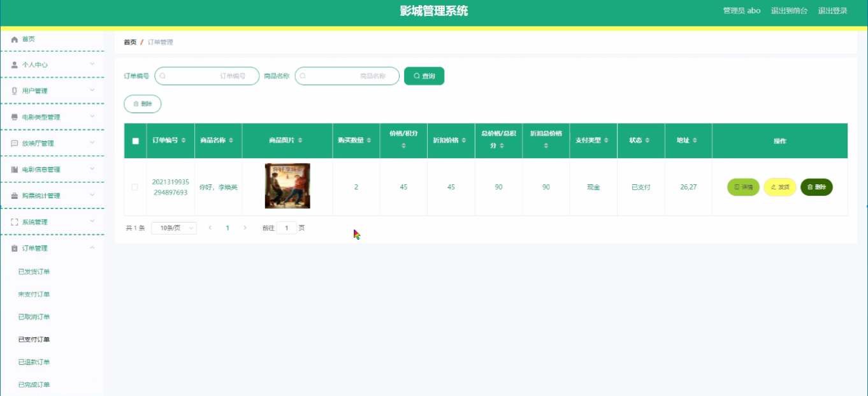Click the 系统管理 sidebar icon
The height and width of the screenshot is (396, 868).
pyautogui.click(x=15, y=222)
